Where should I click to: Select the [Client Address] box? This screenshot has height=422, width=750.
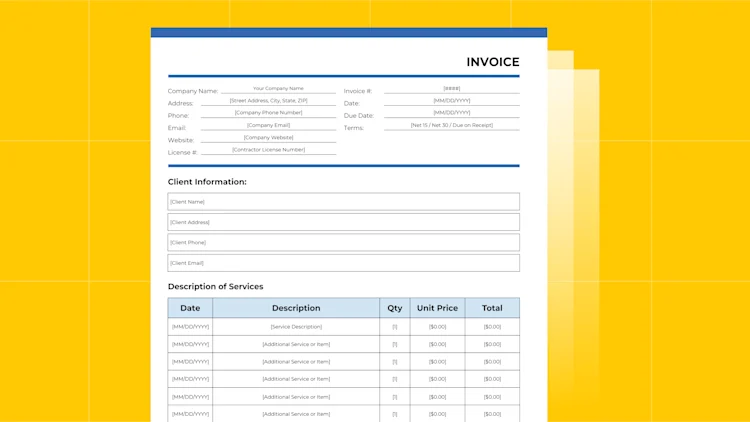pyautogui.click(x=343, y=222)
